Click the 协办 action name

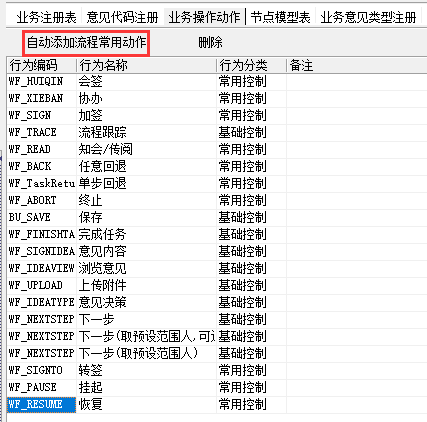coord(91,99)
